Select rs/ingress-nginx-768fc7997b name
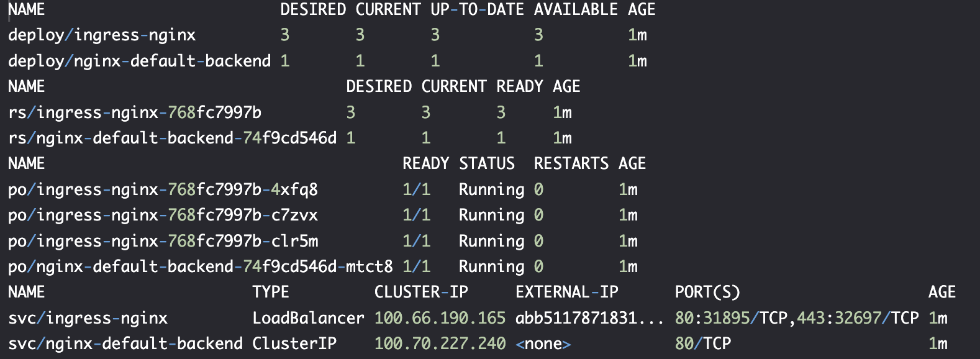This screenshot has width=980, height=359. (x=135, y=112)
